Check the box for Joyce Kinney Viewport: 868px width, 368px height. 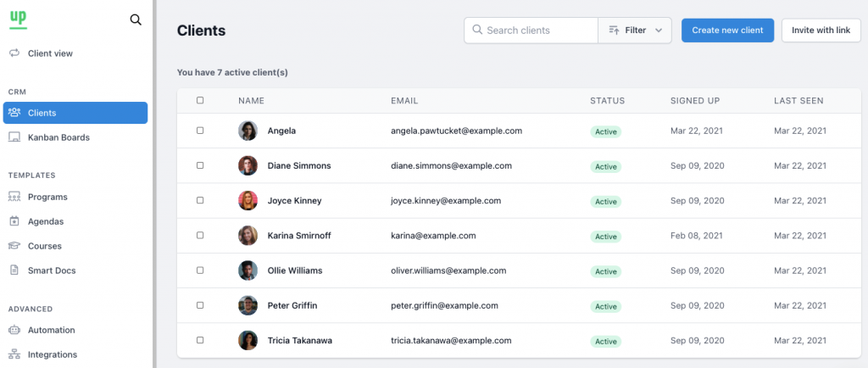tap(200, 200)
